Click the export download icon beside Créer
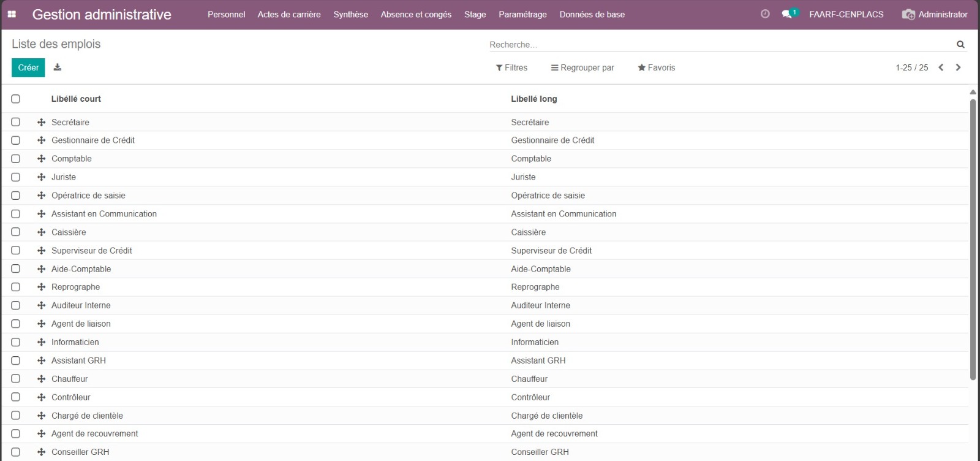The width and height of the screenshot is (980, 461). pyautogui.click(x=58, y=67)
